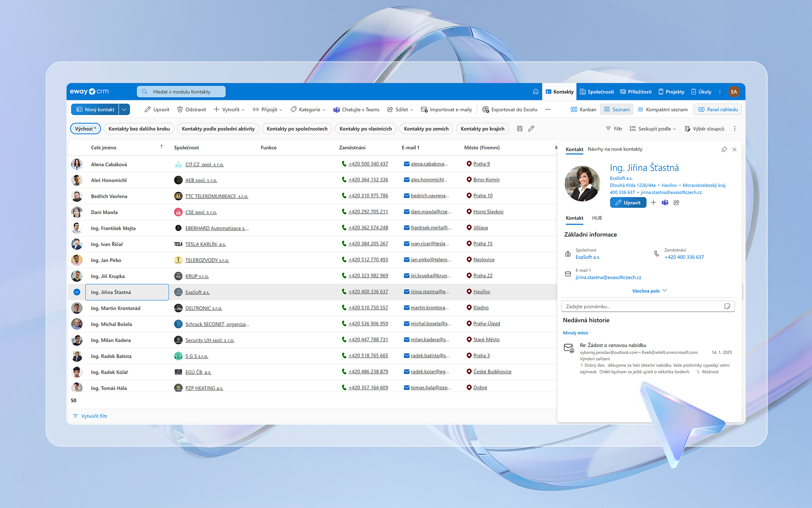Screen dimensions: 812x508
Task: Open Seskupit podle dropdown
Action: click(653, 129)
